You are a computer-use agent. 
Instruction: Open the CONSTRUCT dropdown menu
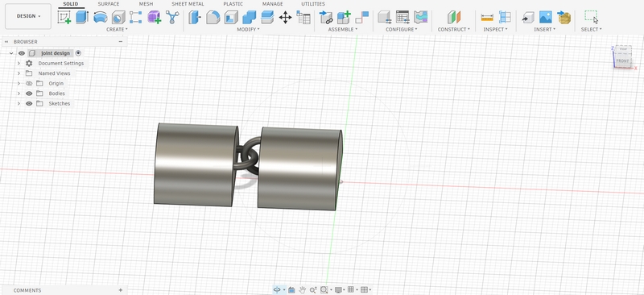(454, 29)
